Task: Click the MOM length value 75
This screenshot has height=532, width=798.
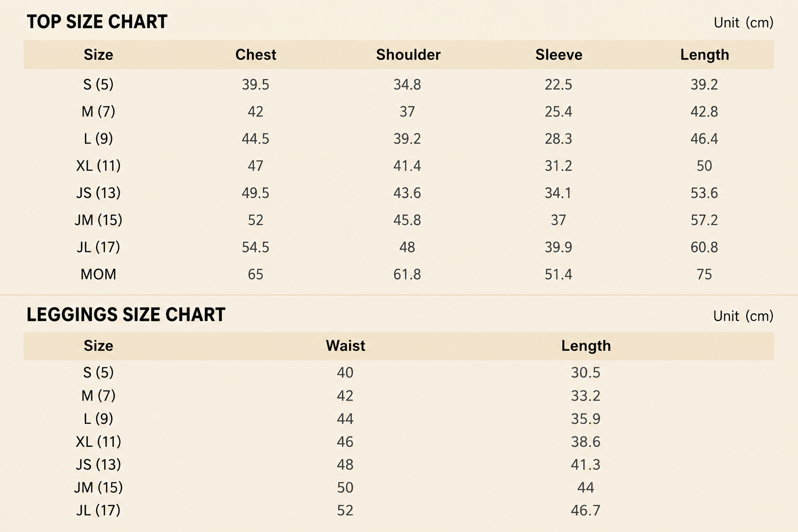Action: pos(704,274)
